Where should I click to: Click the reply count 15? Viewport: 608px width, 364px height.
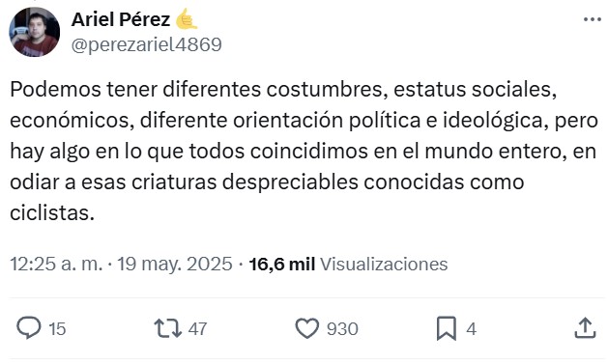57,329
